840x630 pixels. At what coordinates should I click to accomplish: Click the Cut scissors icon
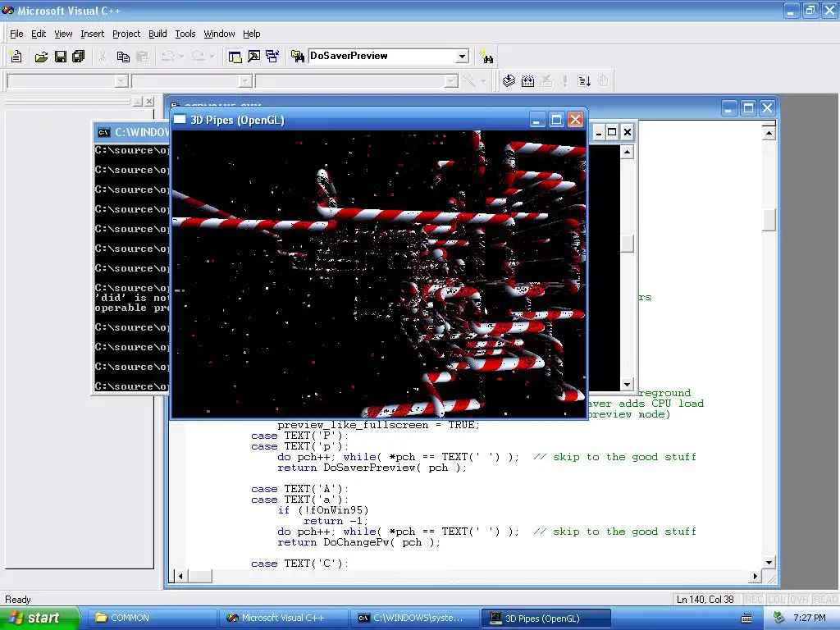(103, 57)
